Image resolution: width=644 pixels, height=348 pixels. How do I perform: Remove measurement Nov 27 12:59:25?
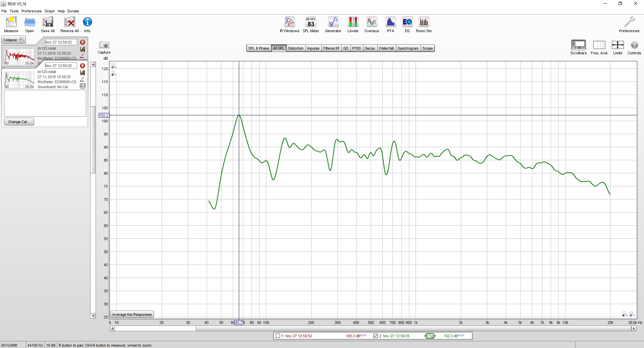pyautogui.click(x=83, y=66)
